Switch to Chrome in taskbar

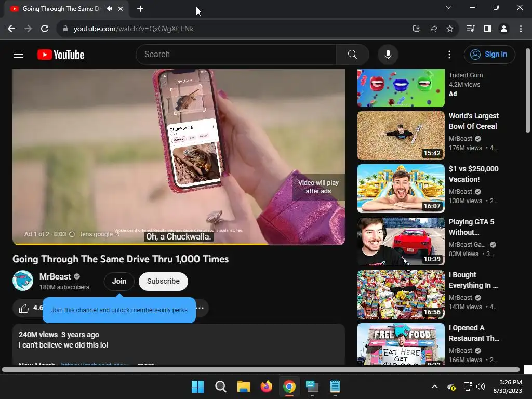[x=289, y=387]
